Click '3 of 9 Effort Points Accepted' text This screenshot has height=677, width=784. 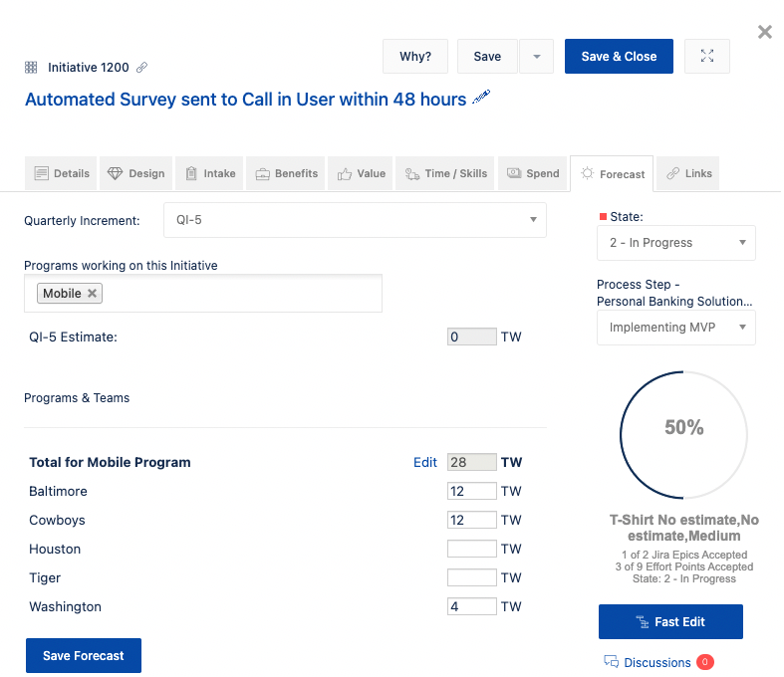(684, 566)
